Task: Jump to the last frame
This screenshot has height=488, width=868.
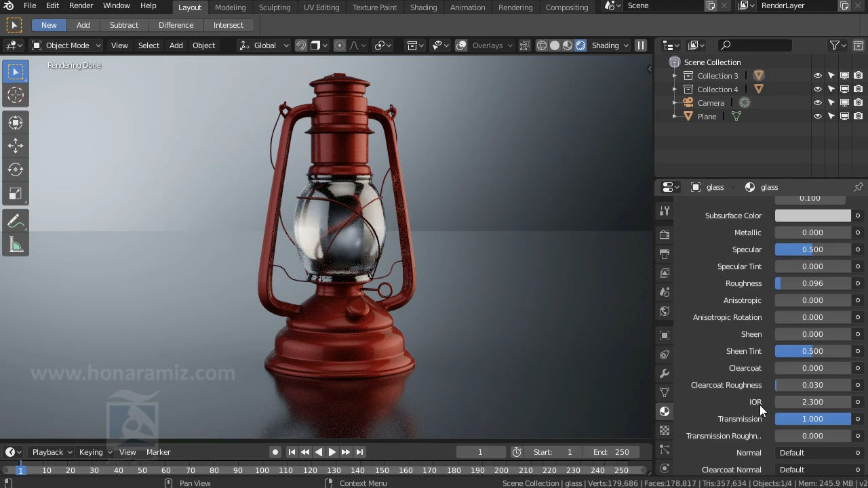Action: (360, 452)
